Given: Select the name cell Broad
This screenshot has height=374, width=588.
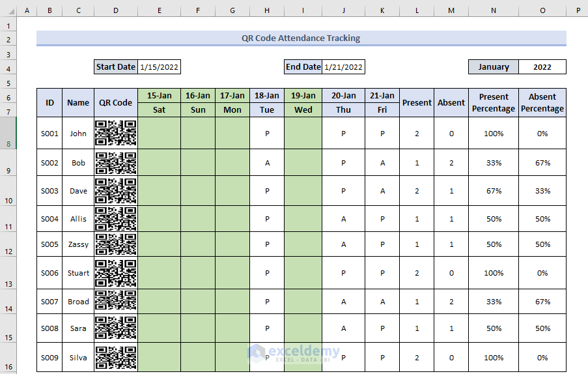Looking at the screenshot, I should [78, 301].
